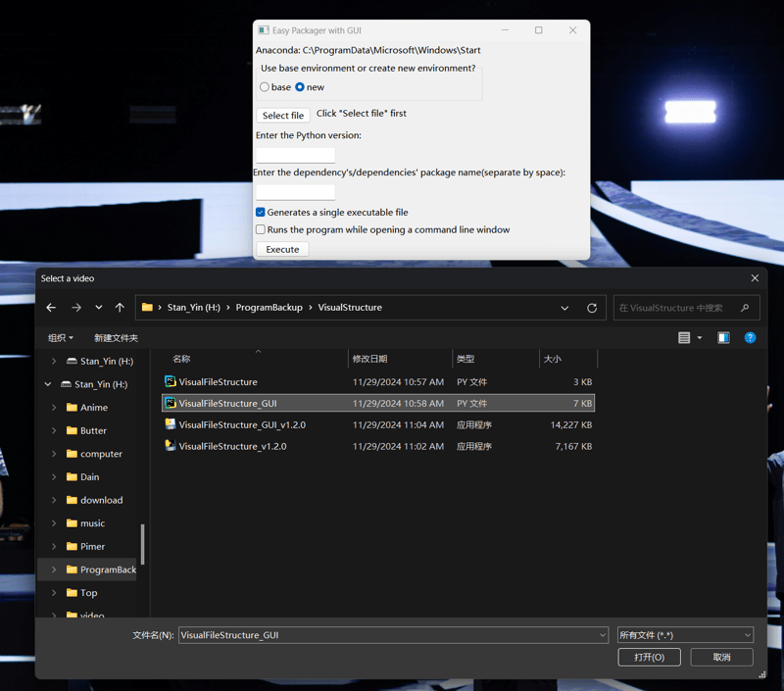Viewport: 784px width, 691px height.
Task: Click the VisualFileStructure PY file icon
Action: pos(171,381)
